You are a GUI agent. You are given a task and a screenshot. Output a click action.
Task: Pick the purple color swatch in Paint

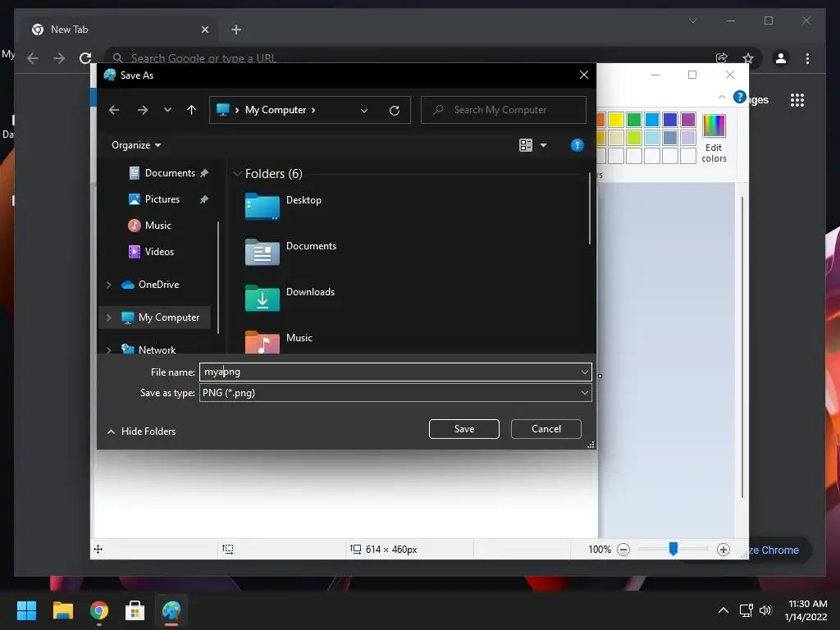click(x=688, y=120)
